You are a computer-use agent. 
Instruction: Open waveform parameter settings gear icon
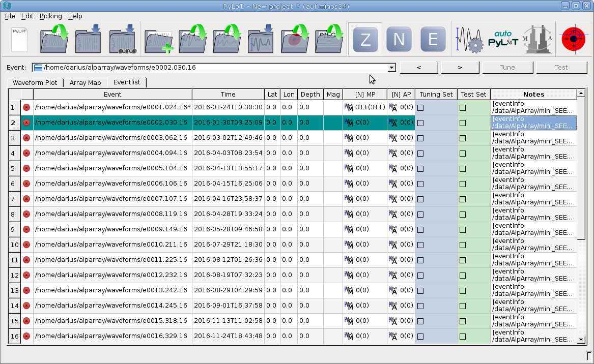(x=469, y=40)
